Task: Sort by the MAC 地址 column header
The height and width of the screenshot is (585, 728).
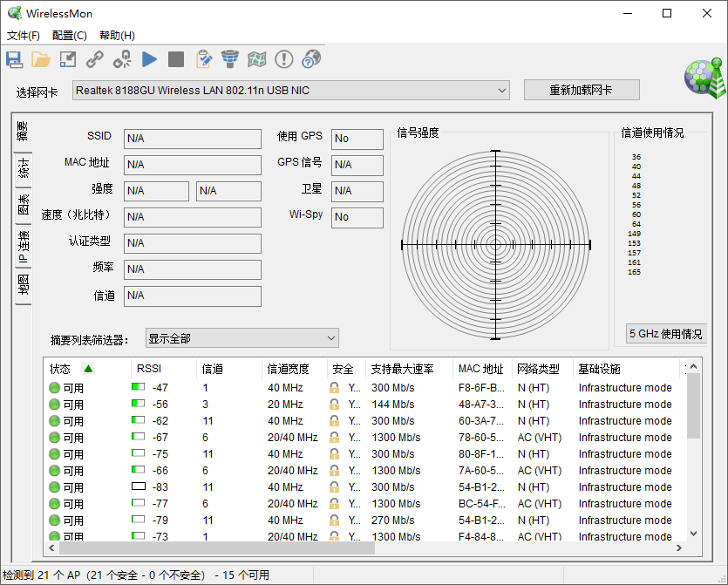Action: click(x=483, y=369)
